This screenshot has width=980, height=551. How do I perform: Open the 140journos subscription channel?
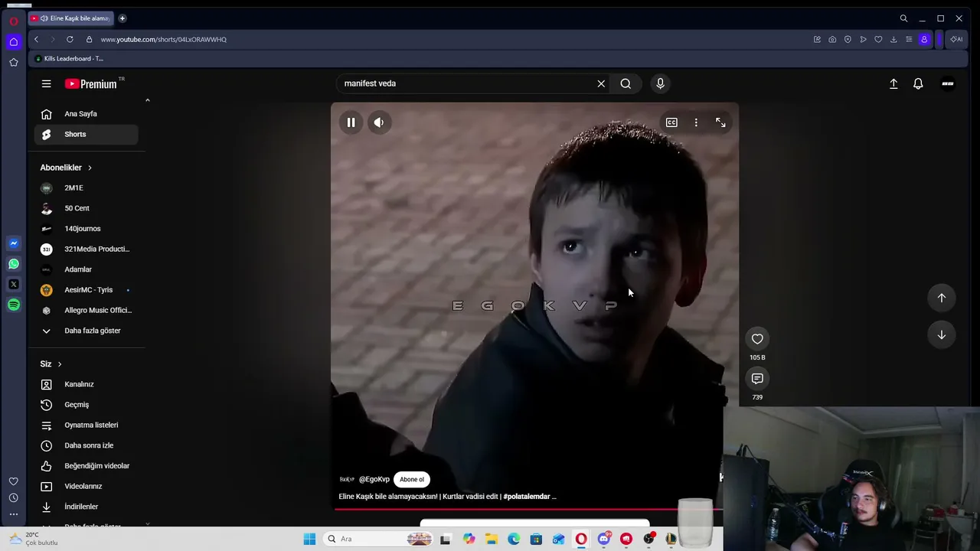87,229
